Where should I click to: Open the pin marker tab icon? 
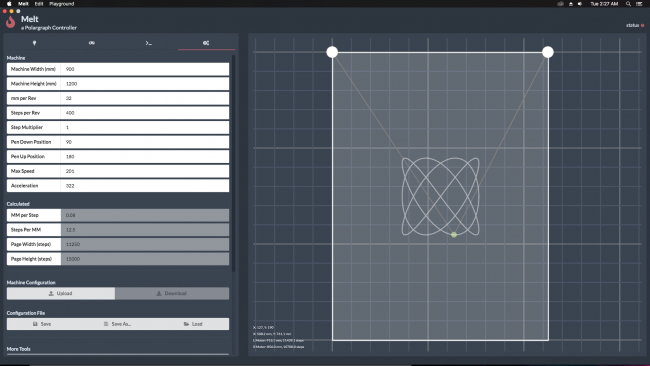click(34, 43)
